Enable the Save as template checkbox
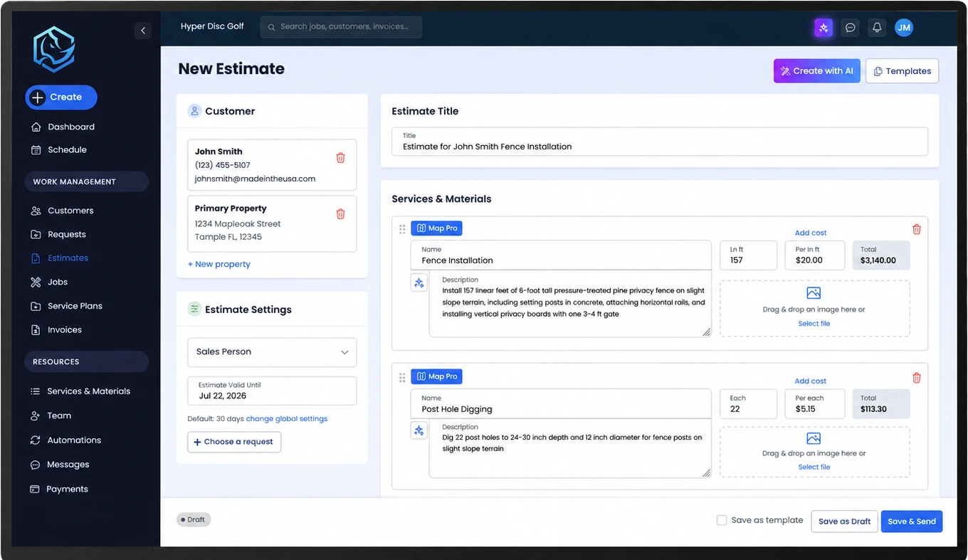 pyautogui.click(x=722, y=520)
